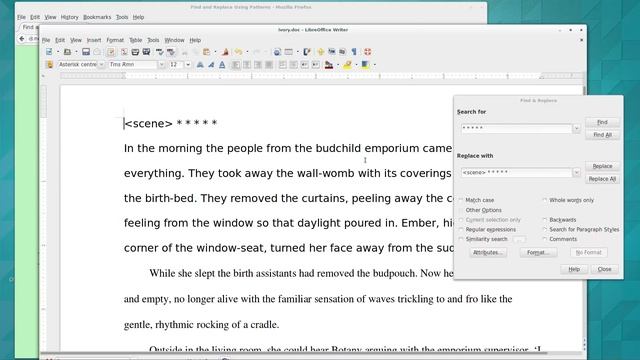Apply bold with the formatting toolbar

[200, 64]
